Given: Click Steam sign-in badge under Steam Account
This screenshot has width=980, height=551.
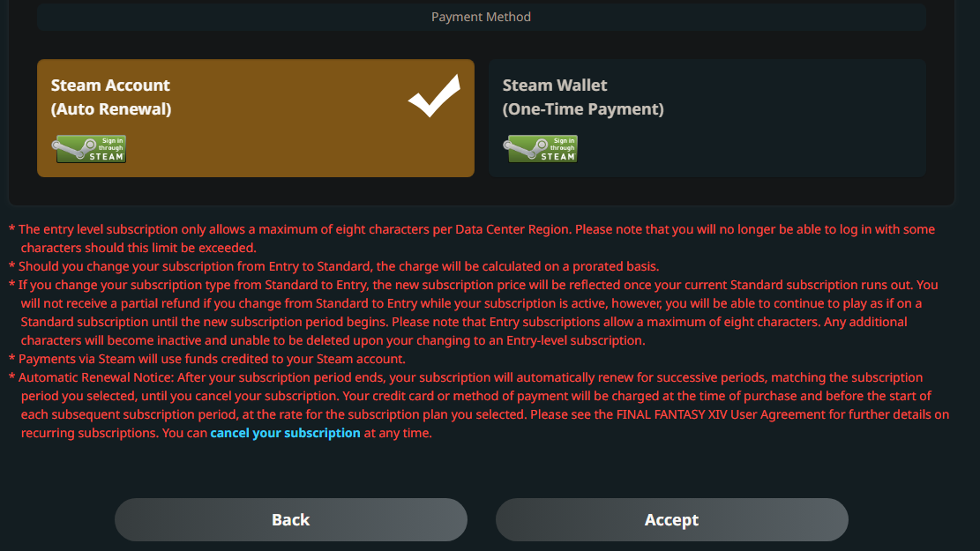Looking at the screenshot, I should pyautogui.click(x=91, y=149).
